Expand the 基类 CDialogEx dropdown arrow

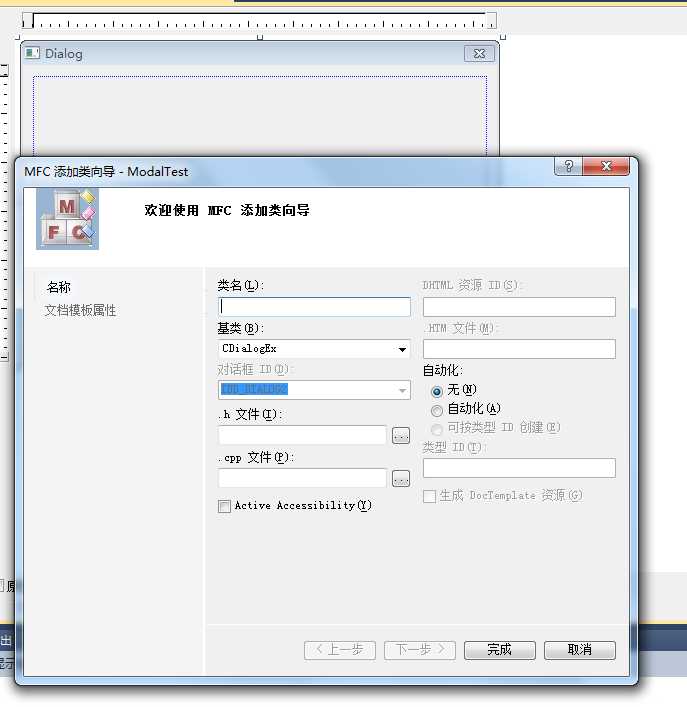point(402,349)
